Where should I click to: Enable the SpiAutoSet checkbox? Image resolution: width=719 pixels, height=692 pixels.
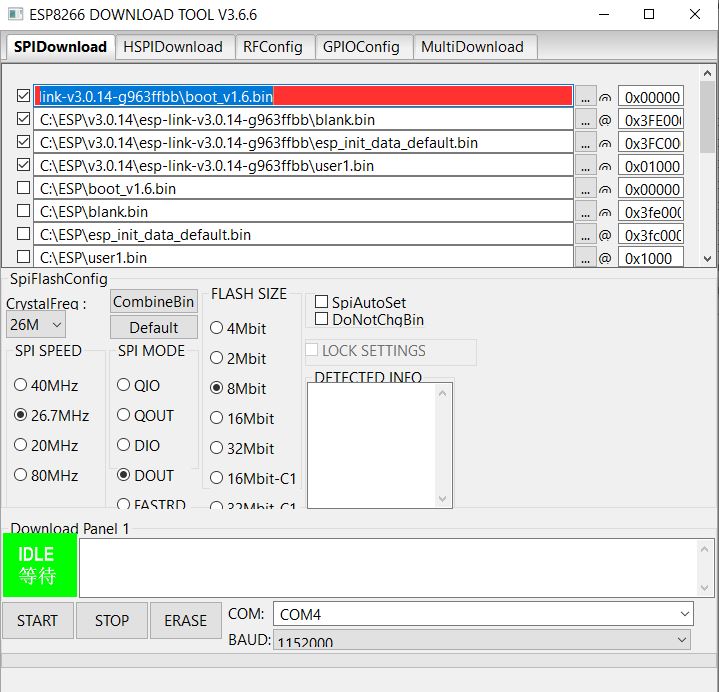coord(322,302)
